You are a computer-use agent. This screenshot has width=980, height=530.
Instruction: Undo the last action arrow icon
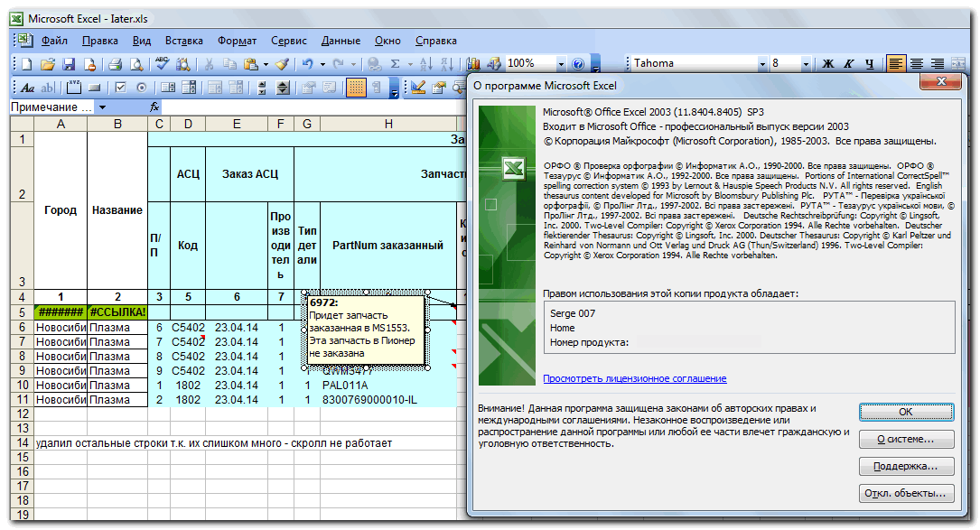(307, 64)
